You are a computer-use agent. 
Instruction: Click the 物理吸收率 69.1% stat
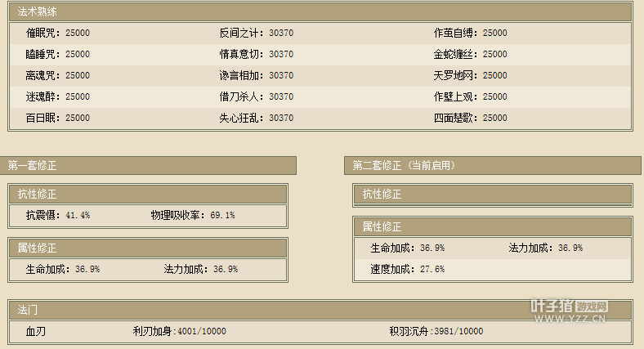[192, 216]
